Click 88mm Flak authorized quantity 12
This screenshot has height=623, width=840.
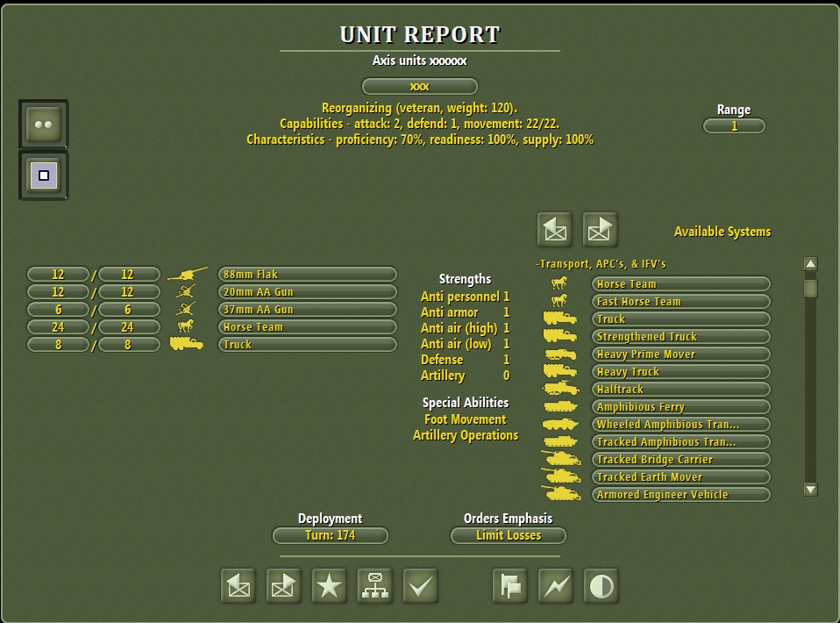[129, 274]
